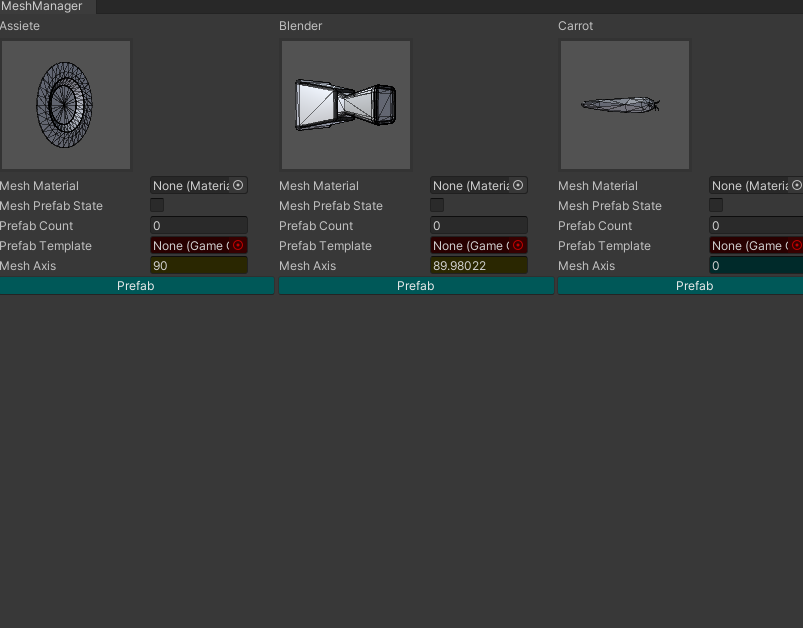The image size is (803, 628).
Task: Click Prefab Count label in Blender column
Action: point(316,225)
